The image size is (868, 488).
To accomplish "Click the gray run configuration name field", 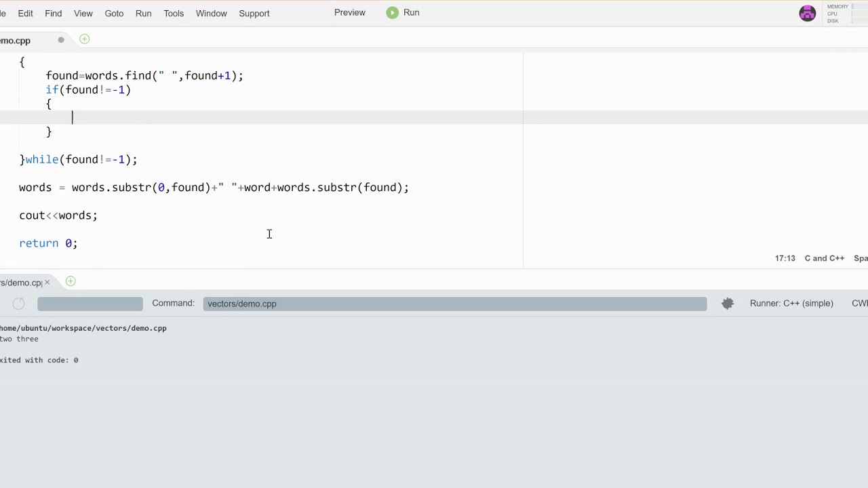I will 90,304.
